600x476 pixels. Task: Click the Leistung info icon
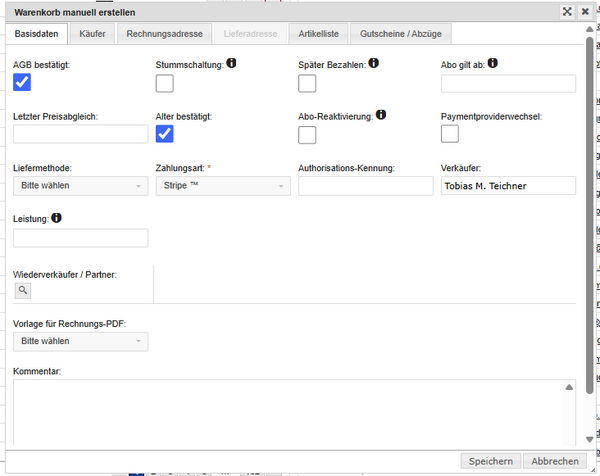coord(56,218)
